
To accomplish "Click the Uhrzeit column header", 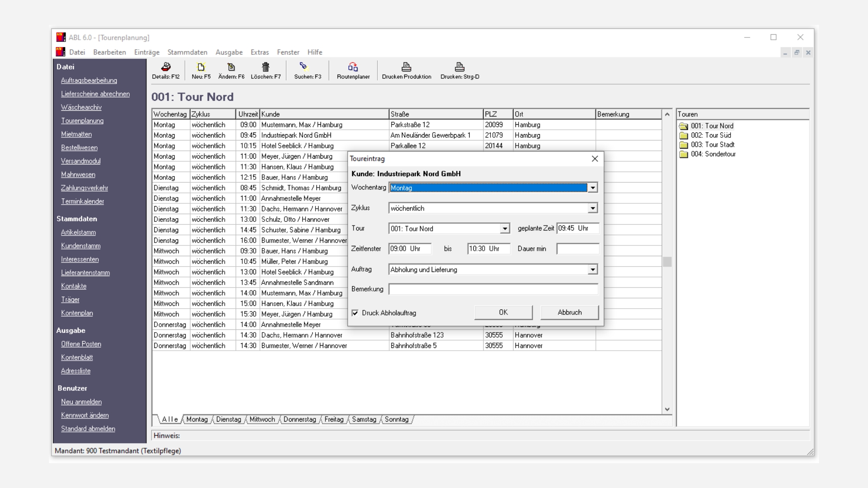I will [x=248, y=114].
